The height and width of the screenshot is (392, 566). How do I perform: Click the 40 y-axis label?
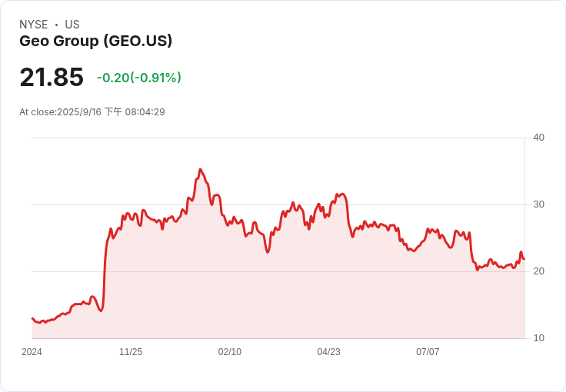(x=538, y=138)
